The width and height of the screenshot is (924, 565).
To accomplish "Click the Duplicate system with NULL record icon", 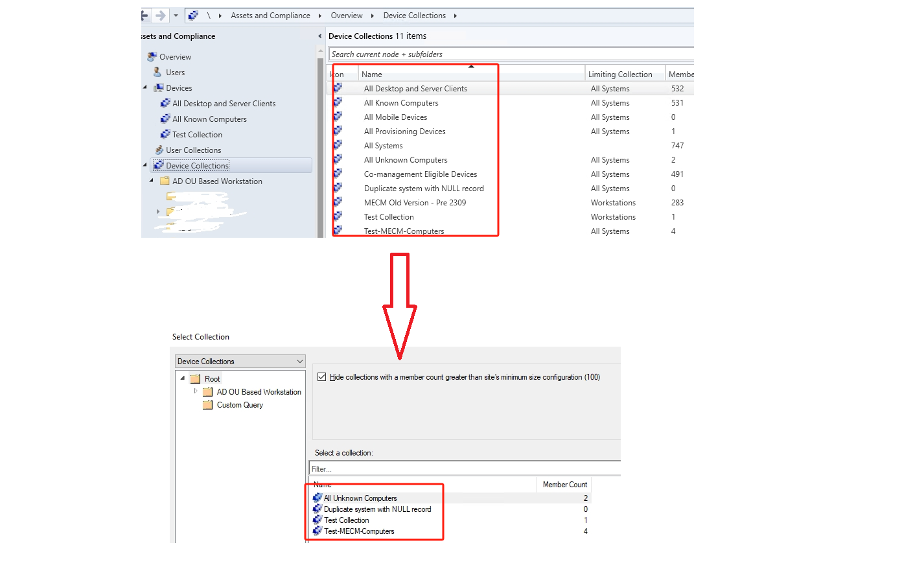I will (338, 188).
